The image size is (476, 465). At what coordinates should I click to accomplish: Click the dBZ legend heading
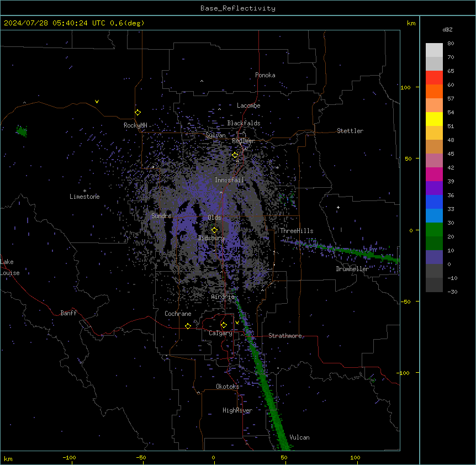[x=447, y=29]
